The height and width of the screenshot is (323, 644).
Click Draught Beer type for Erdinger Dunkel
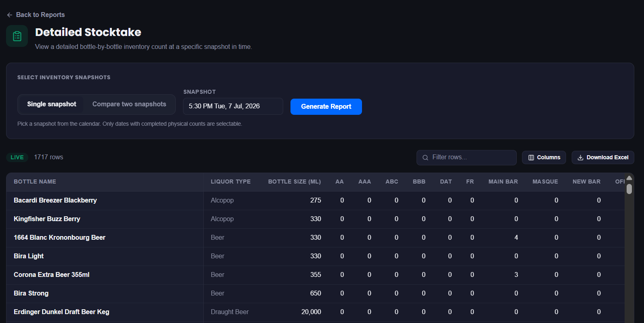(x=229, y=312)
